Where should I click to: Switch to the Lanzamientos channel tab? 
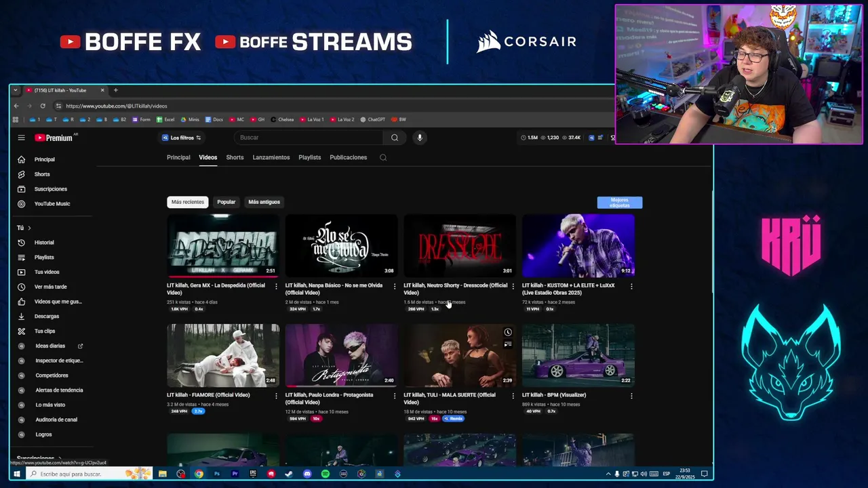pyautogui.click(x=271, y=157)
